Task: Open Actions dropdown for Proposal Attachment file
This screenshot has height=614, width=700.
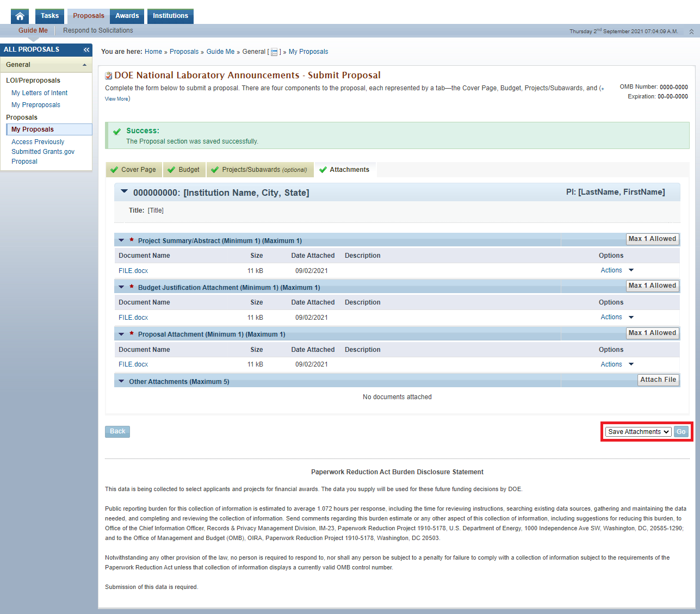Action: click(x=617, y=364)
